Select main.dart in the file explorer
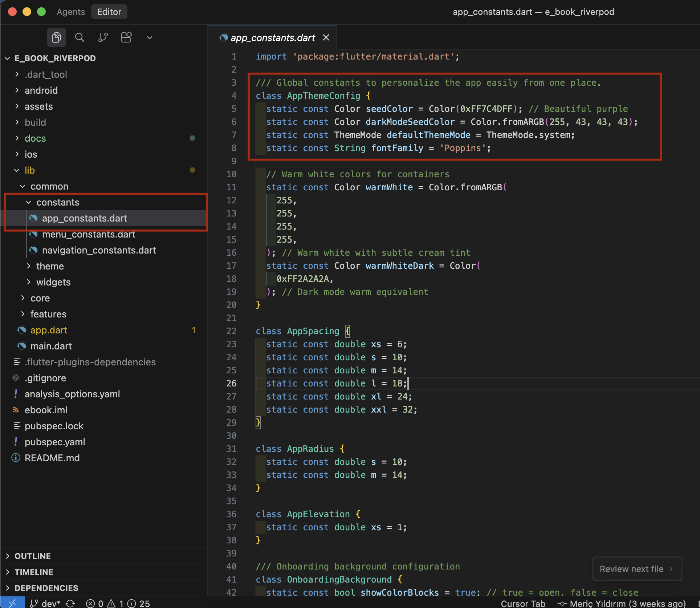The width and height of the screenshot is (700, 608). (x=51, y=346)
